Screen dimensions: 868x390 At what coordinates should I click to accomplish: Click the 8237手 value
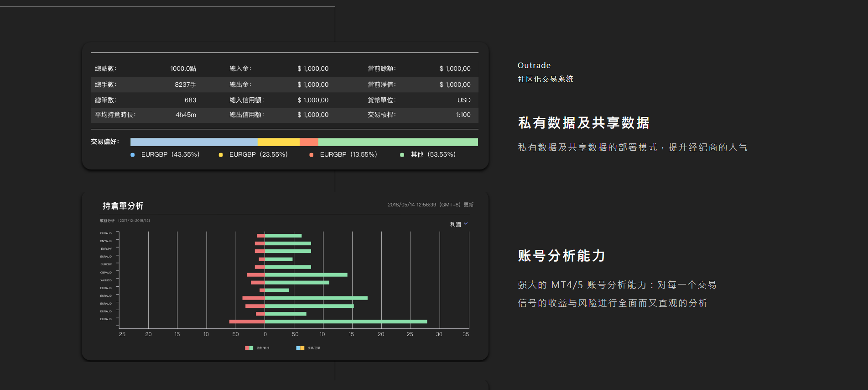click(186, 84)
